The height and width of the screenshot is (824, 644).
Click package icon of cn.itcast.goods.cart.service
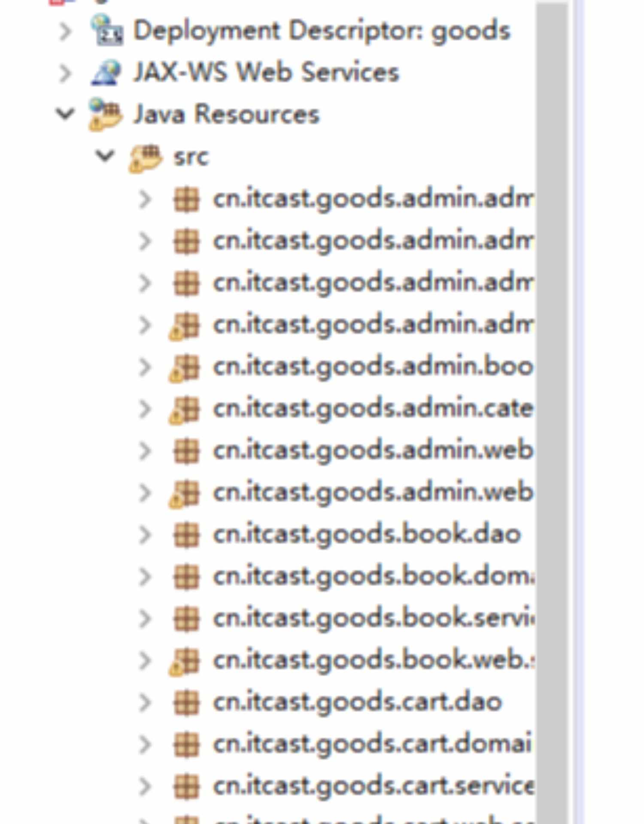coord(187,787)
